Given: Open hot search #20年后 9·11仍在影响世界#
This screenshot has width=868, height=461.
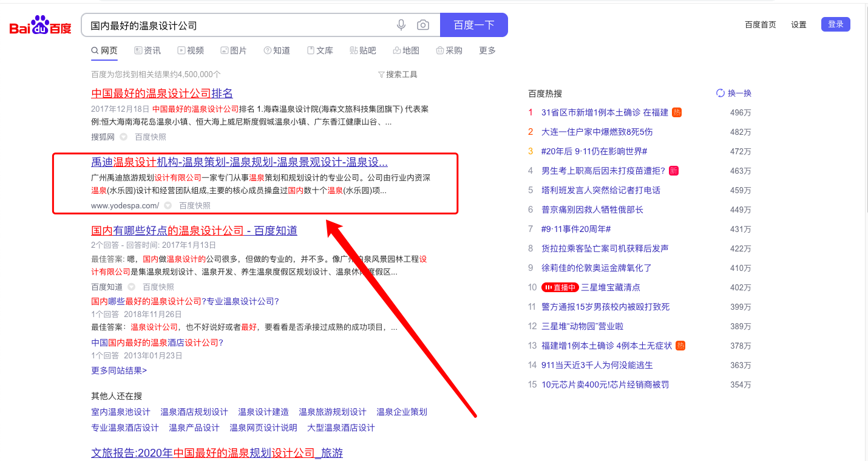Looking at the screenshot, I should (594, 151).
